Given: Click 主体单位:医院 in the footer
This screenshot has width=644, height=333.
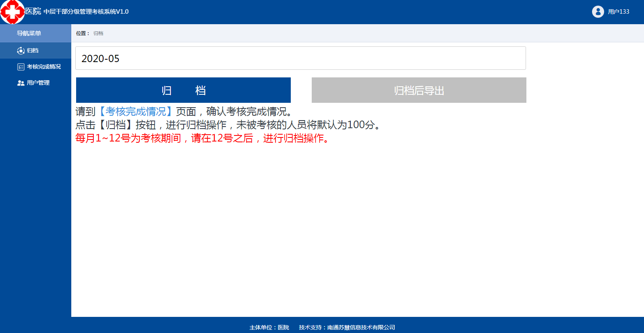Looking at the screenshot, I should coord(269,327).
